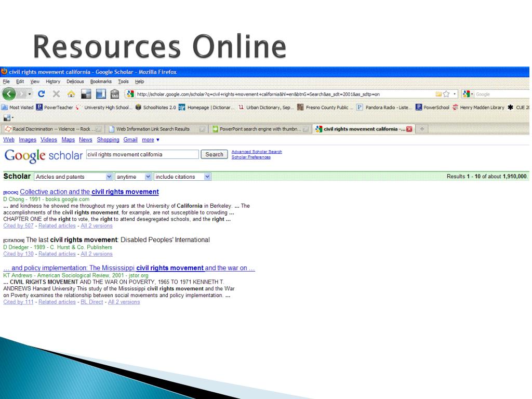Click the Cited by 111 link
Viewport: 532px width, 399px height.
click(18, 302)
